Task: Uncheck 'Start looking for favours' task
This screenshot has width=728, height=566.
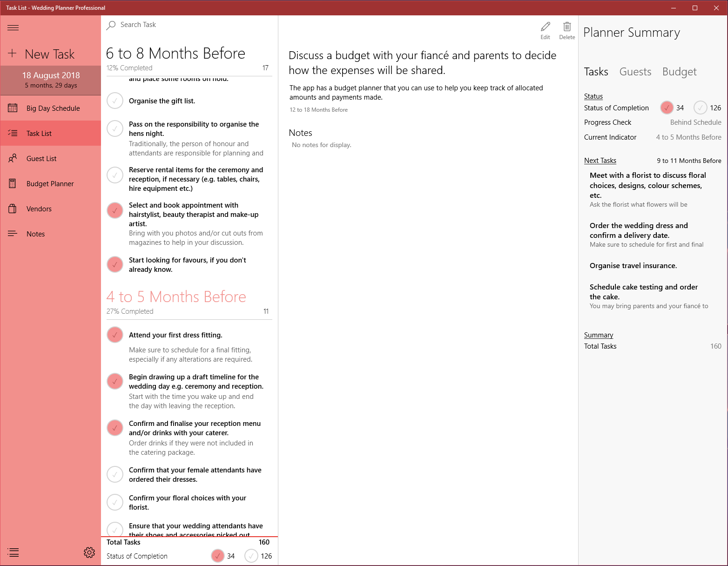Action: 115,264
